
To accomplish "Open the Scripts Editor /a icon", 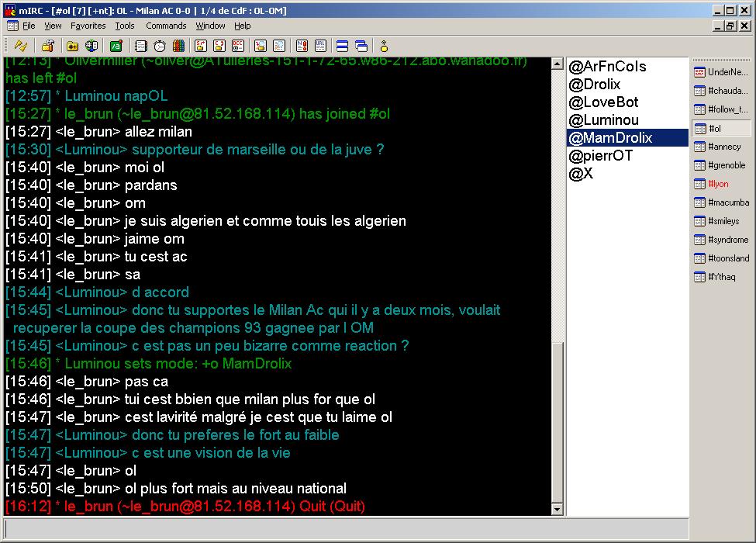I will 116,46.
